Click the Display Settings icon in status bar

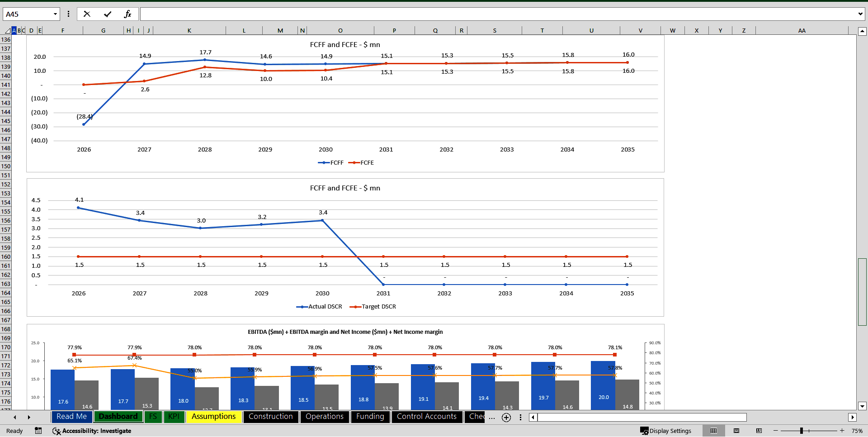[644, 431]
